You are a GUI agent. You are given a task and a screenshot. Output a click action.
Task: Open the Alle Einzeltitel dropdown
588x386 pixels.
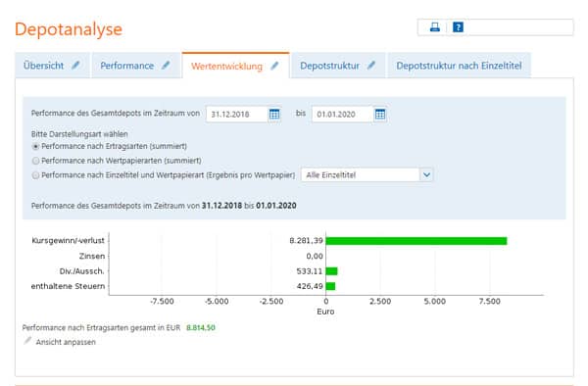point(367,174)
